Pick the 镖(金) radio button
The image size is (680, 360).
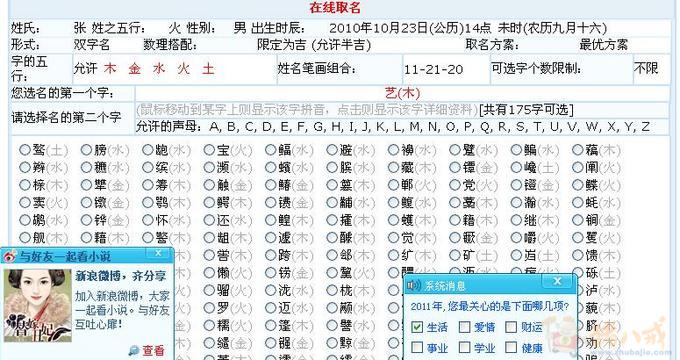pos(454,167)
